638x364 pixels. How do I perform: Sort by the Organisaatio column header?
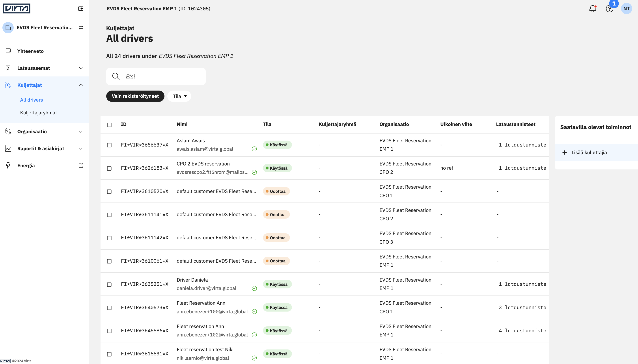[x=394, y=124]
